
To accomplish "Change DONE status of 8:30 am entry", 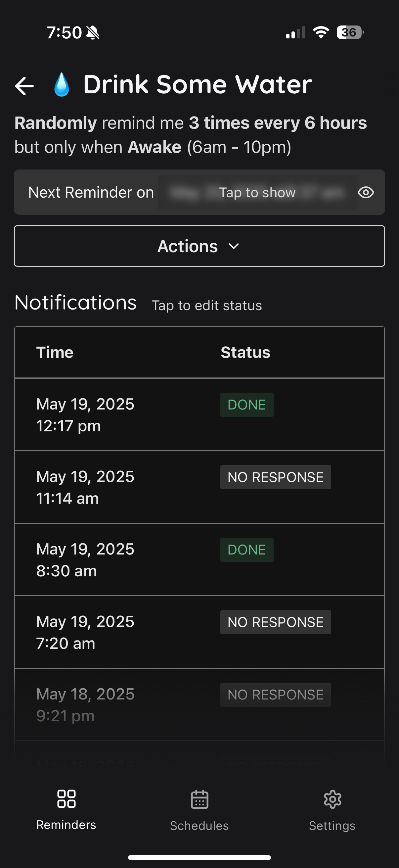I will click(247, 550).
